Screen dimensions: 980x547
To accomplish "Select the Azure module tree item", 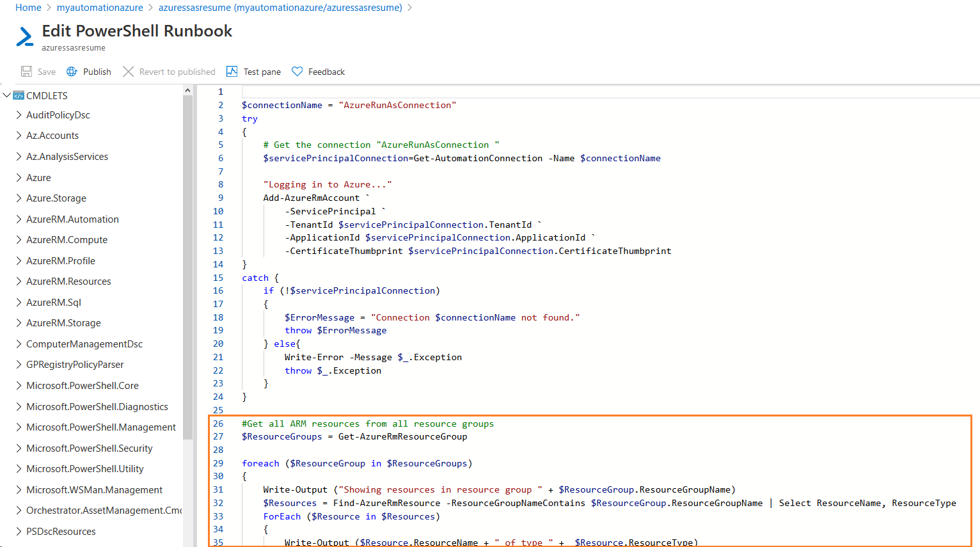I will point(38,178).
